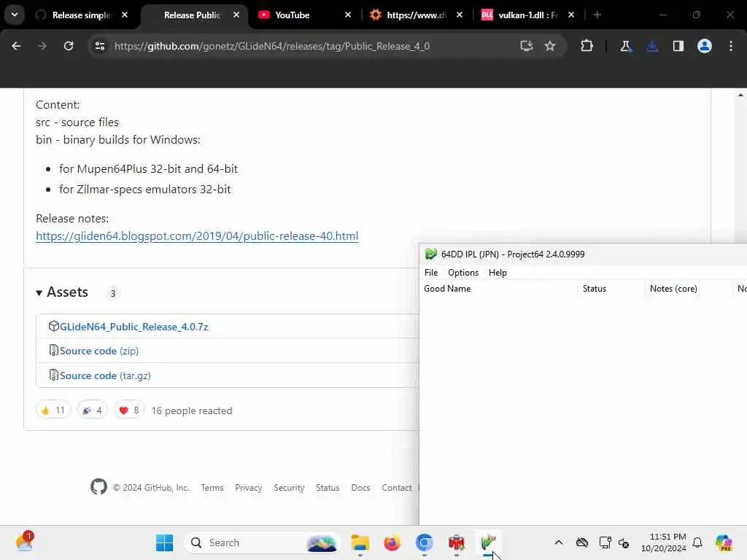This screenshot has height=560, width=747.
Task: Click the cloud sync tray icon
Action: [x=581, y=542]
